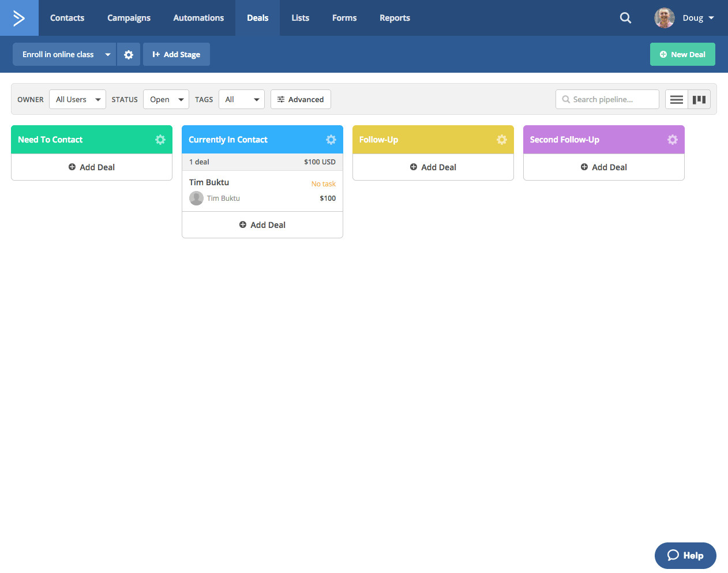Screen dimensions: 728x573
Task: Open Follow-Up stage gear settings
Action: click(x=502, y=140)
